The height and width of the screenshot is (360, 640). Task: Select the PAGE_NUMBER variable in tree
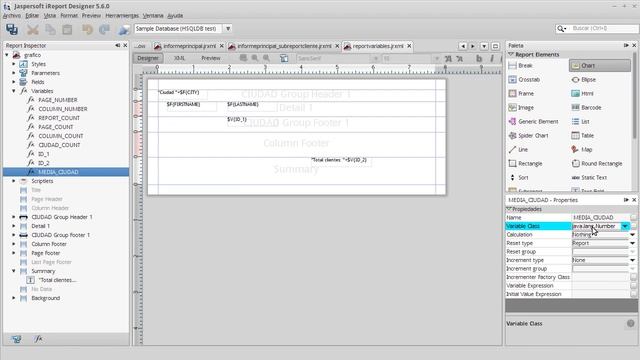pos(58,100)
